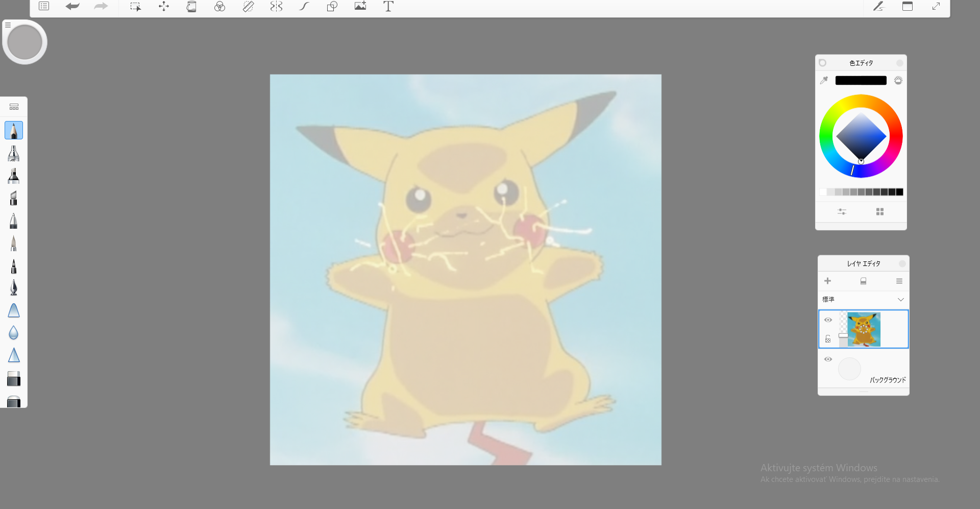
Task: Select the highlighted Pencil brush
Action: tap(14, 130)
